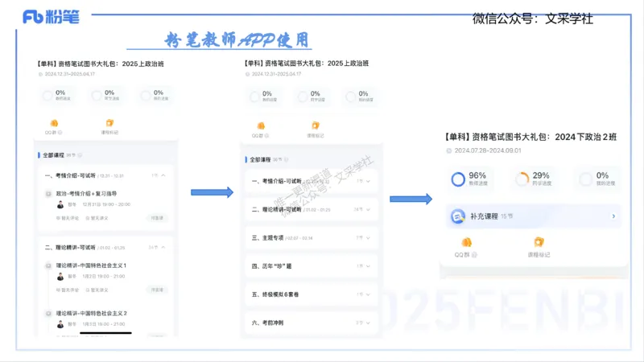This screenshot has height=362, width=644.
Task: Click the first 0% progress ring in left panel
Action: 47,96
